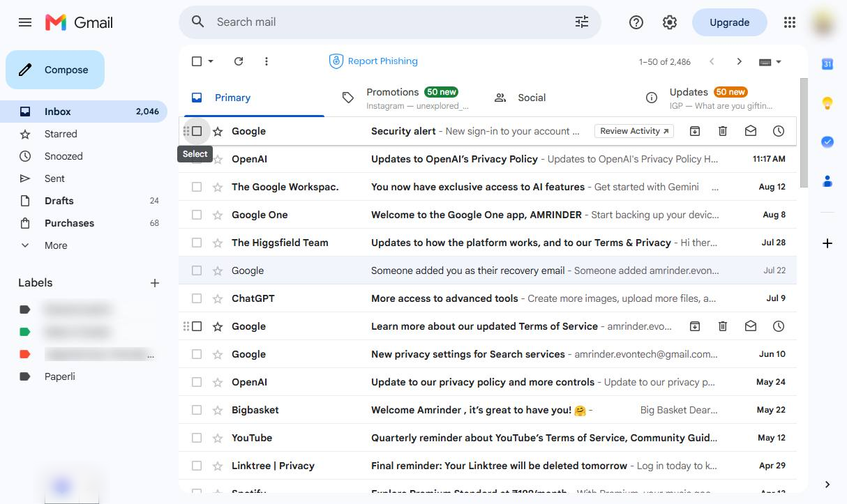Open Google Calendar side panel
Screen dimensions: 847x504
click(827, 64)
